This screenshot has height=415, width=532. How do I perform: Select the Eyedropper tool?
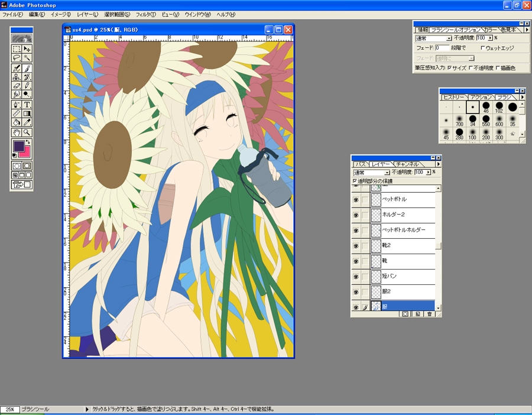27,122
